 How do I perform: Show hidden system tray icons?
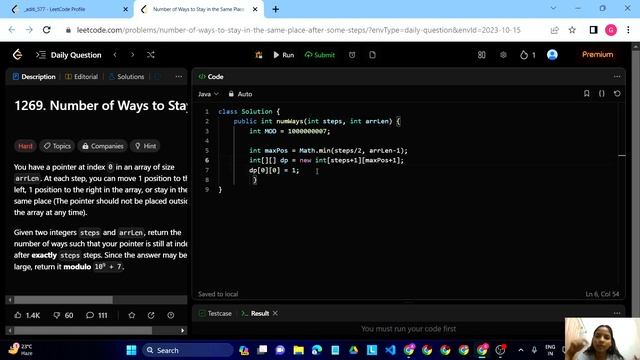521,350
